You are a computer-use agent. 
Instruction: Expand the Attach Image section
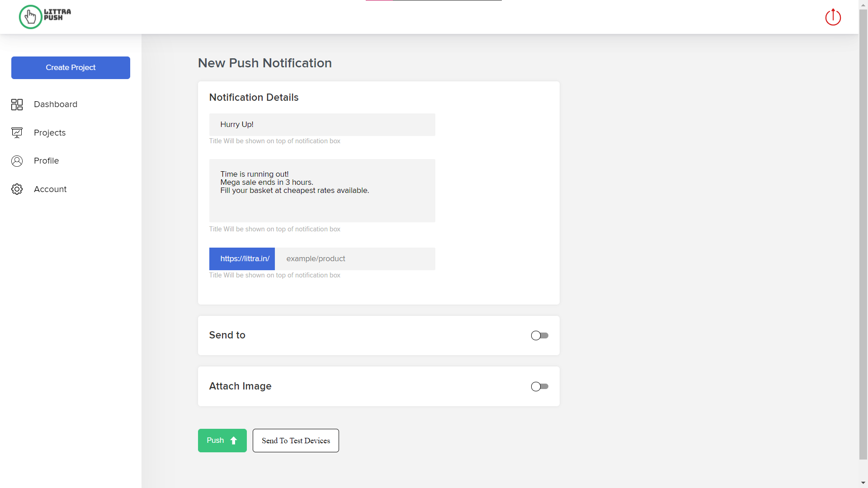pyautogui.click(x=240, y=386)
